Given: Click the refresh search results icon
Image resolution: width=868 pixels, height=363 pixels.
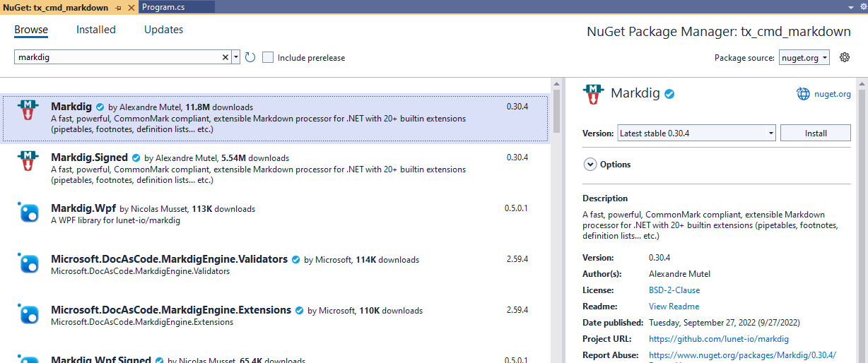Looking at the screenshot, I should [250, 57].
